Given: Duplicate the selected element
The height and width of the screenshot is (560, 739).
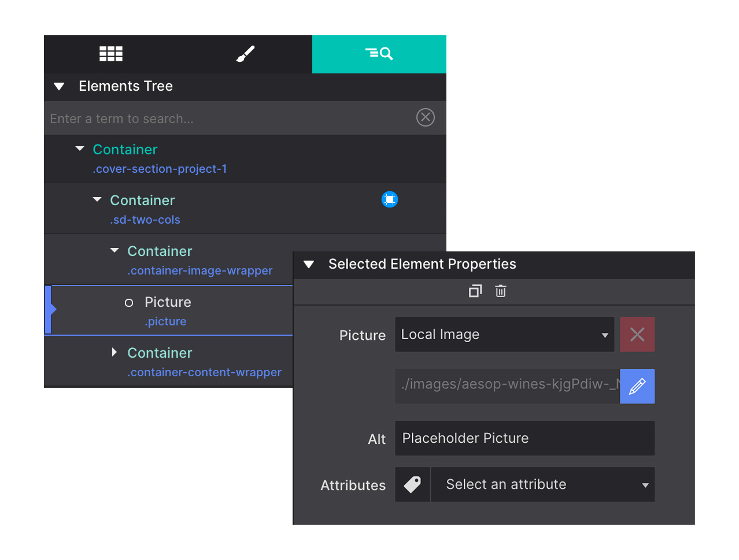Looking at the screenshot, I should (x=475, y=291).
